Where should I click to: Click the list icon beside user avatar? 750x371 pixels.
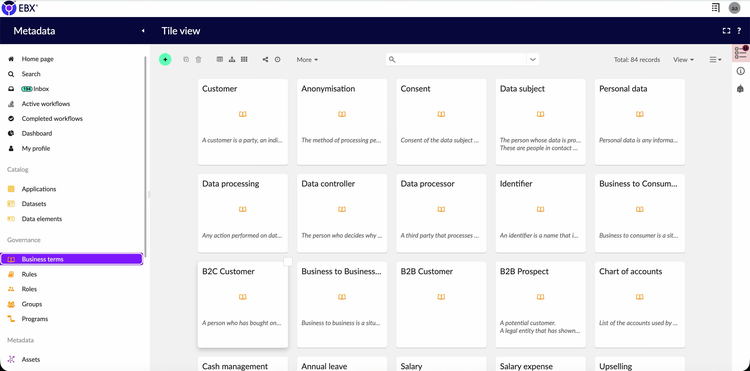716,7
